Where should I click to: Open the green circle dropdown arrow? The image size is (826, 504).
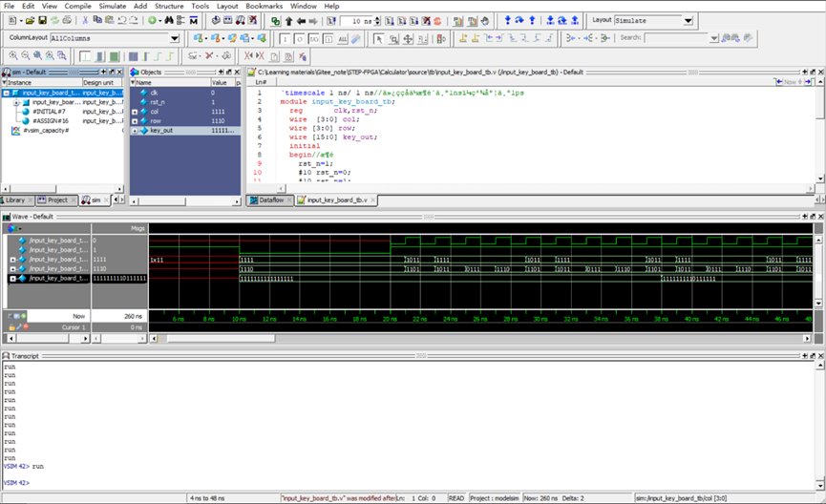[x=159, y=21]
